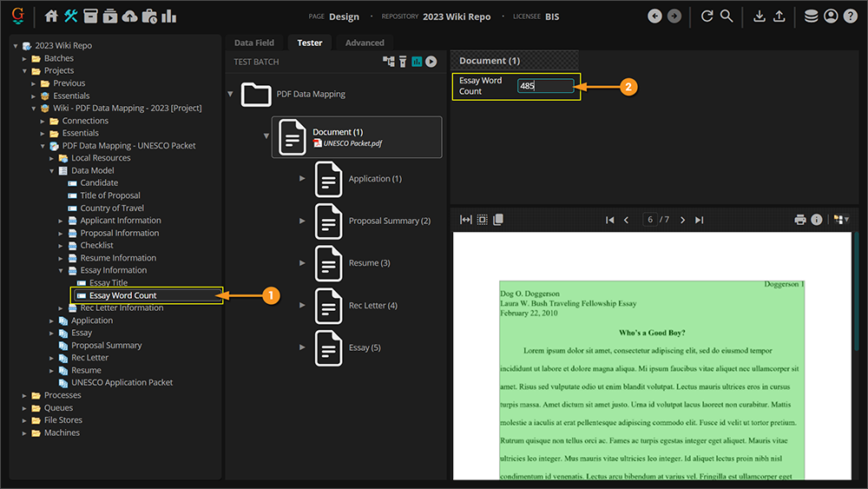The width and height of the screenshot is (868, 489).
Task: Click the bar chart stats icon
Action: [168, 17]
